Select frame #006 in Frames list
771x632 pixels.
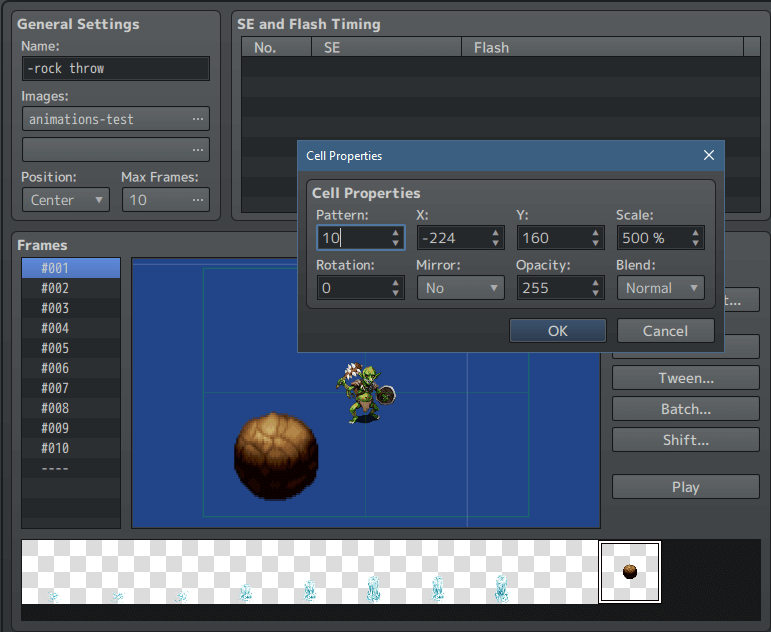coord(71,368)
